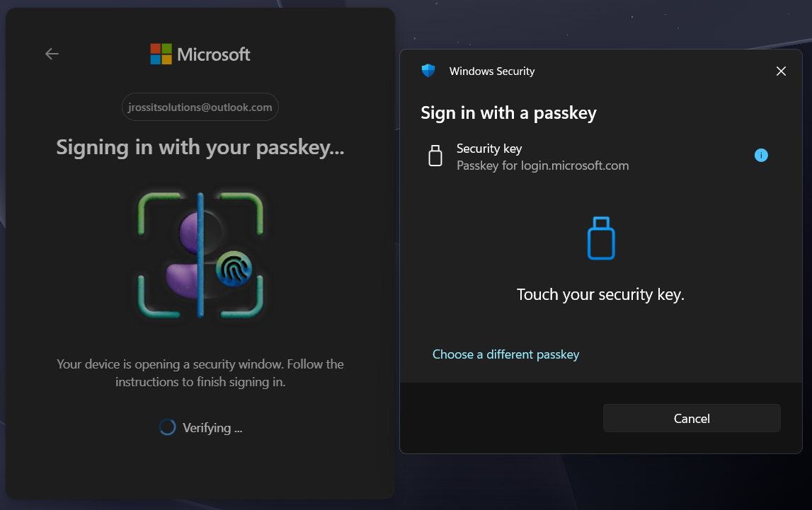Select the small Security key USB icon

[435, 156]
